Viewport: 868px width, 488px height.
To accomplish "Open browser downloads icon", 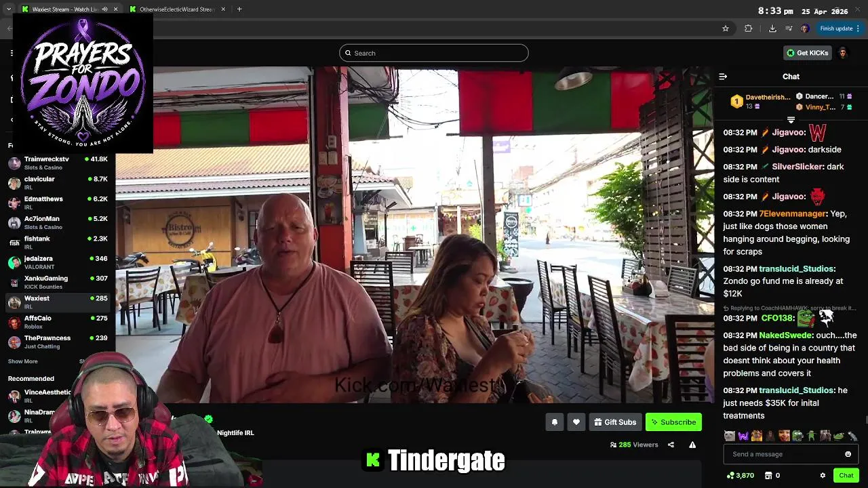I will [x=772, y=28].
